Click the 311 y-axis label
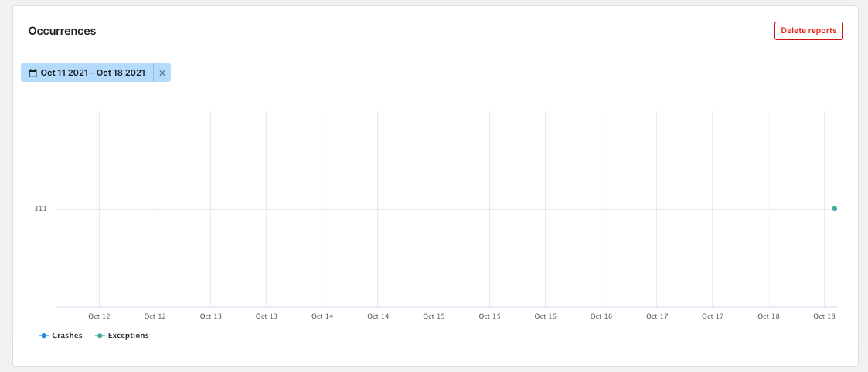This screenshot has height=372, width=868. click(40, 209)
